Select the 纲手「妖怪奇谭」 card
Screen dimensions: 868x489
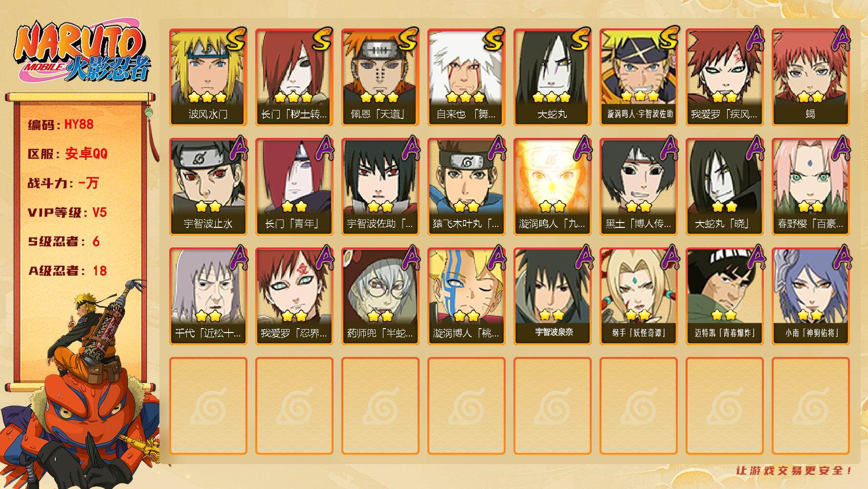pyautogui.click(x=639, y=296)
